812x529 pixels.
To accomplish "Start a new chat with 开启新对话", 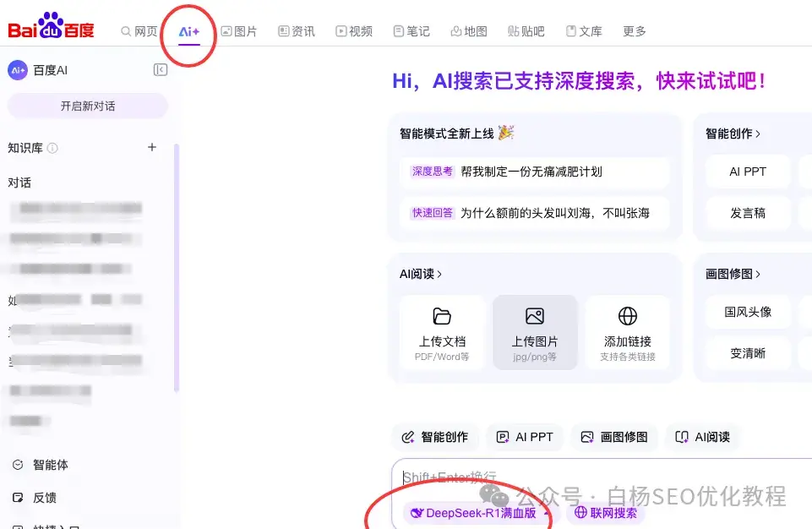I will 88,106.
